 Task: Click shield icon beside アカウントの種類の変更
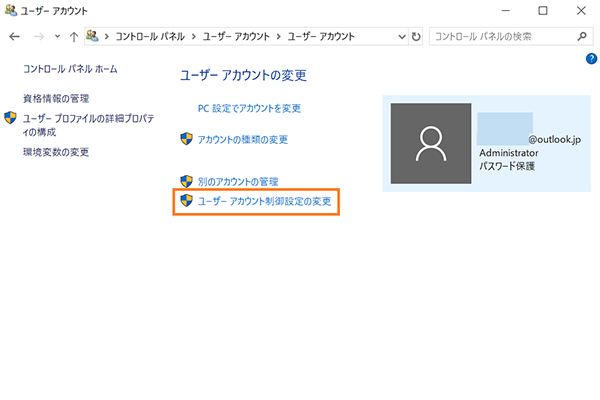(x=186, y=139)
